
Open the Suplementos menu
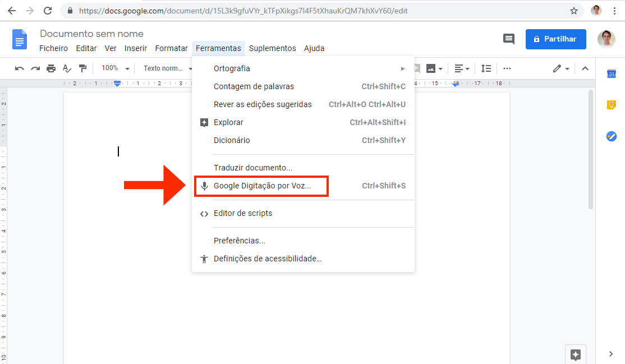273,48
